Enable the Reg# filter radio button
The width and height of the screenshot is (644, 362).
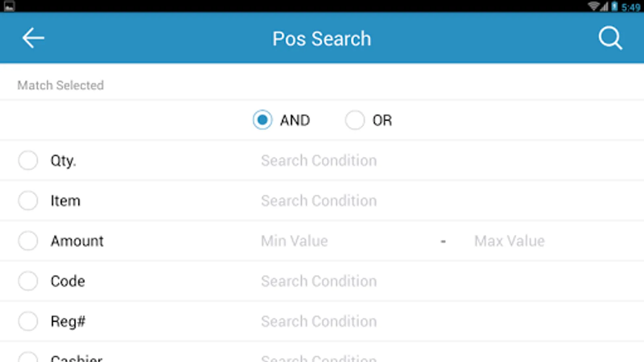(28, 321)
